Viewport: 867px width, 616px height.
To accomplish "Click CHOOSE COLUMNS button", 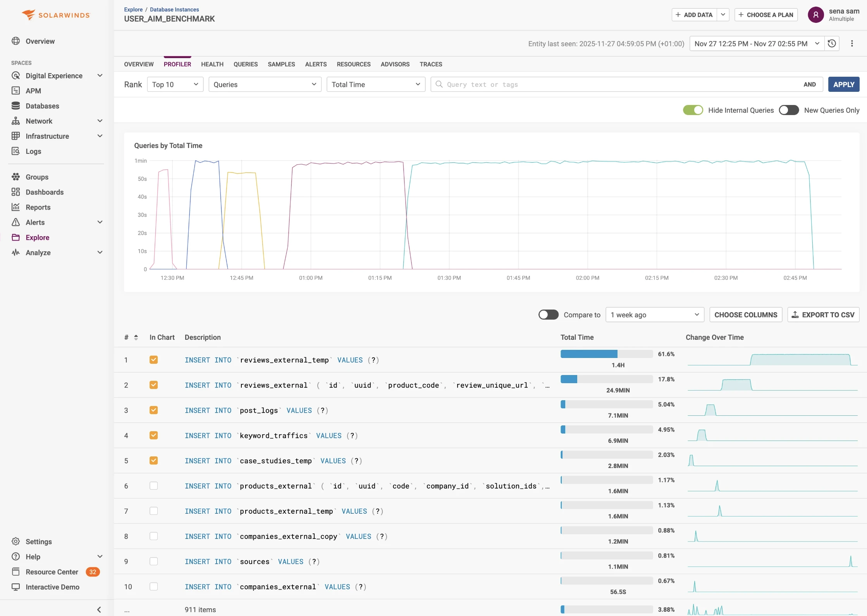I will click(x=746, y=315).
